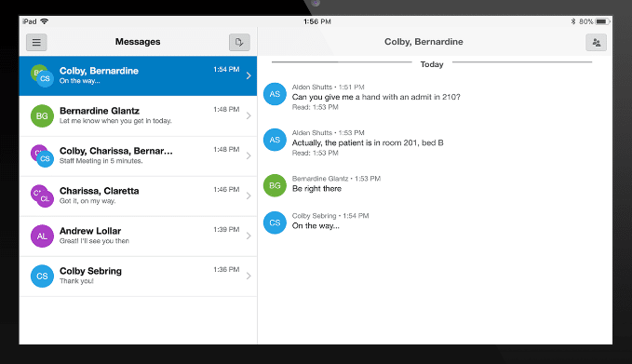
Task: Tap the battery indicator icon
Action: [602, 21]
